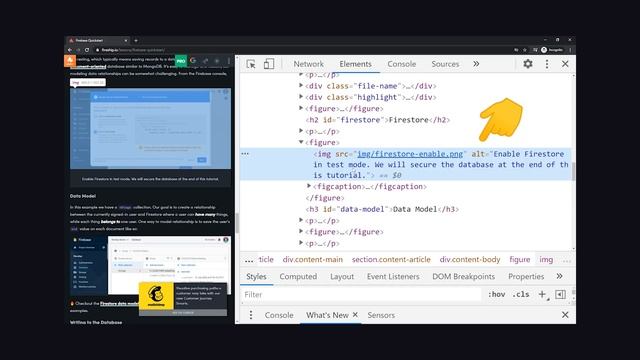
Task: Select img in the breadcrumb trail
Action: (x=546, y=259)
